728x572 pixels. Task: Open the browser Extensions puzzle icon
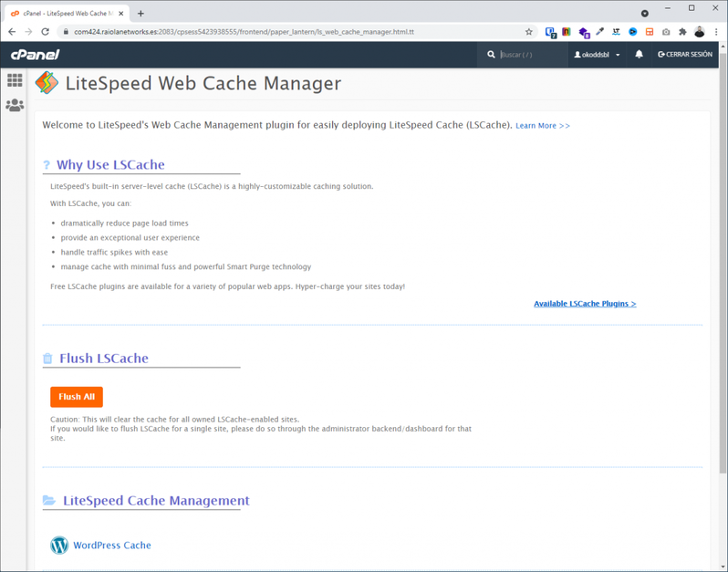point(682,32)
